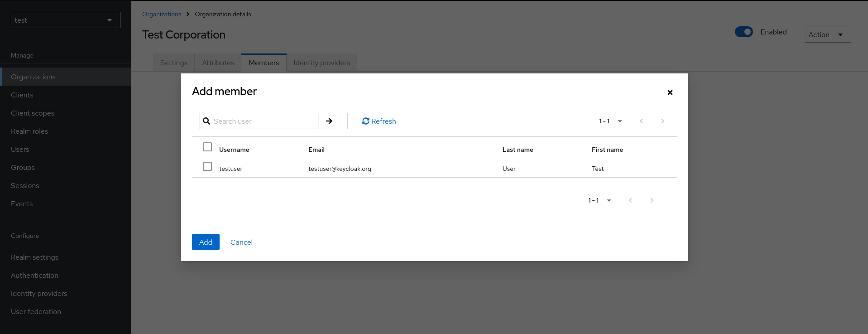The height and width of the screenshot is (334, 868).
Task: Switch to the Identity providers tab
Action: pos(321,63)
